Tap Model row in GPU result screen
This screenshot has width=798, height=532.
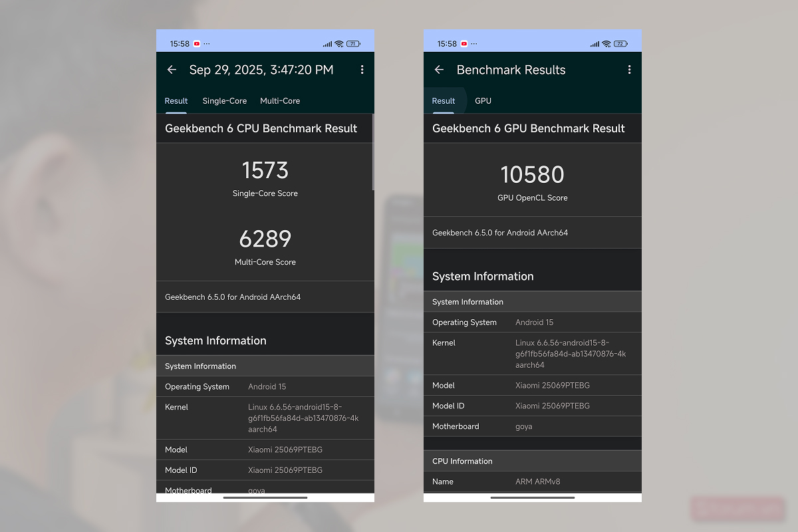tap(533, 385)
